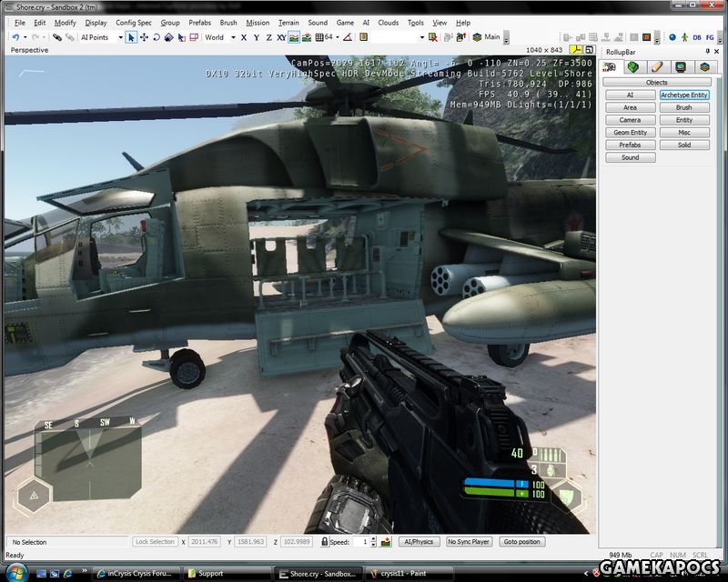The height and width of the screenshot is (582, 728).
Task: Lock movement to the XY plane
Action: [x=281, y=37]
